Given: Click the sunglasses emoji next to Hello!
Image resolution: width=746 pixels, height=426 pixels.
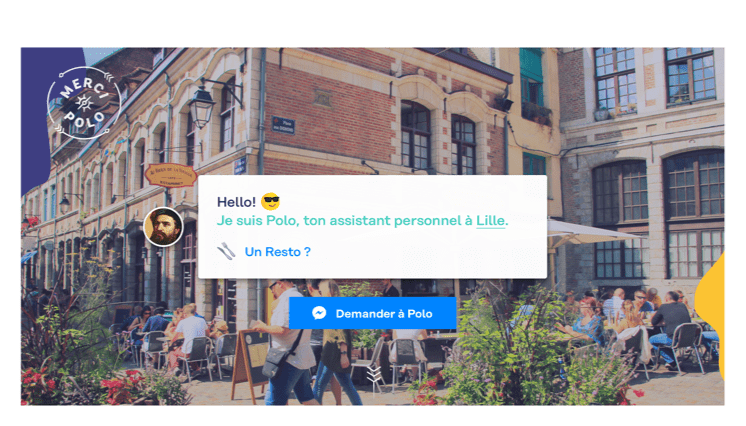Looking at the screenshot, I should tap(271, 201).
